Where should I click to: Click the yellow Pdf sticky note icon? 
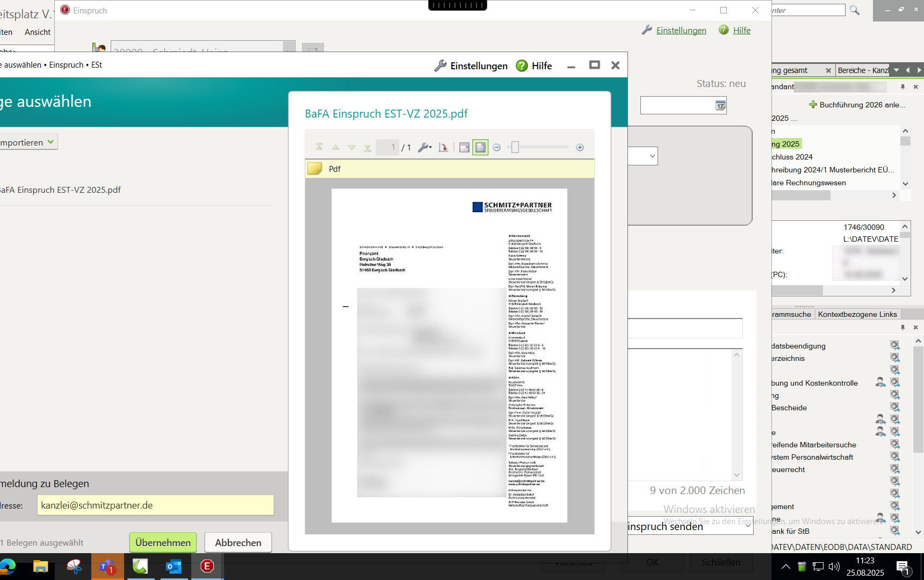314,169
